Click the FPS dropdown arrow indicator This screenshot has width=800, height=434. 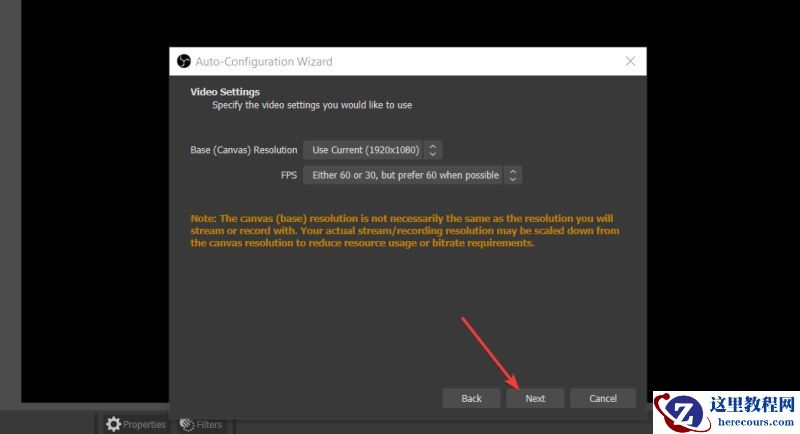513,175
